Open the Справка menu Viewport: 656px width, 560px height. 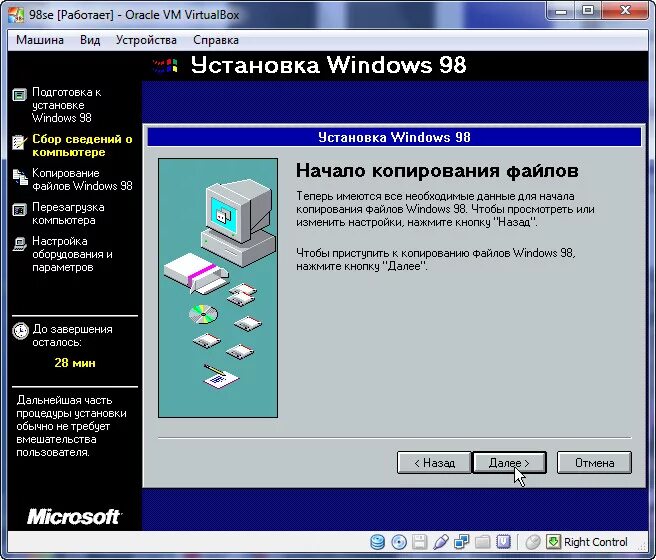(216, 40)
